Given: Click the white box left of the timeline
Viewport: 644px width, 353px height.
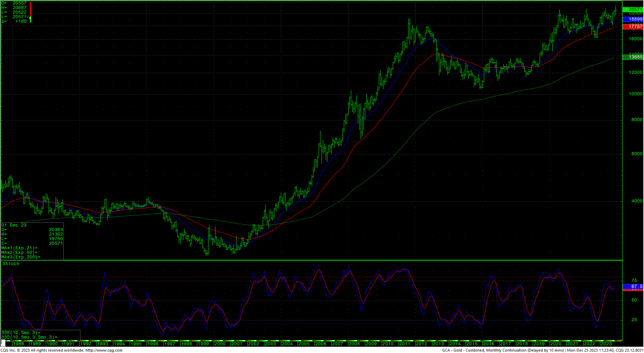Looking at the screenshot, I should pos(3,343).
